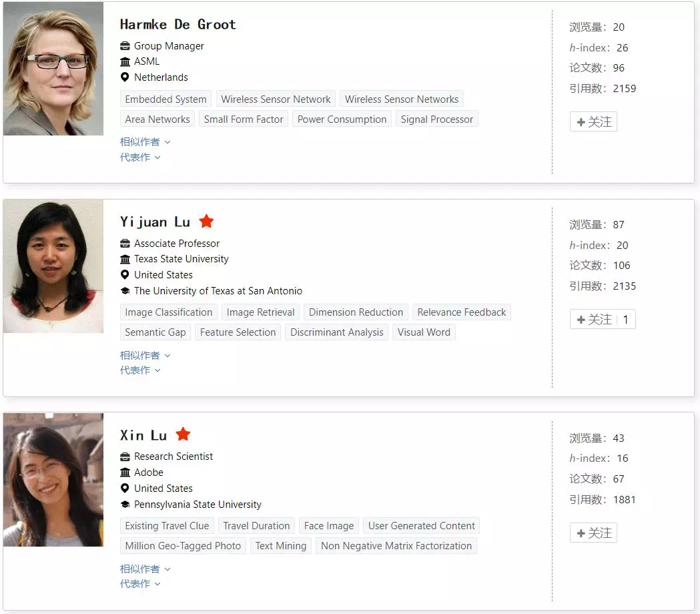
Task: Expand 代表作 under Yijuan Lu
Action: pyautogui.click(x=139, y=370)
